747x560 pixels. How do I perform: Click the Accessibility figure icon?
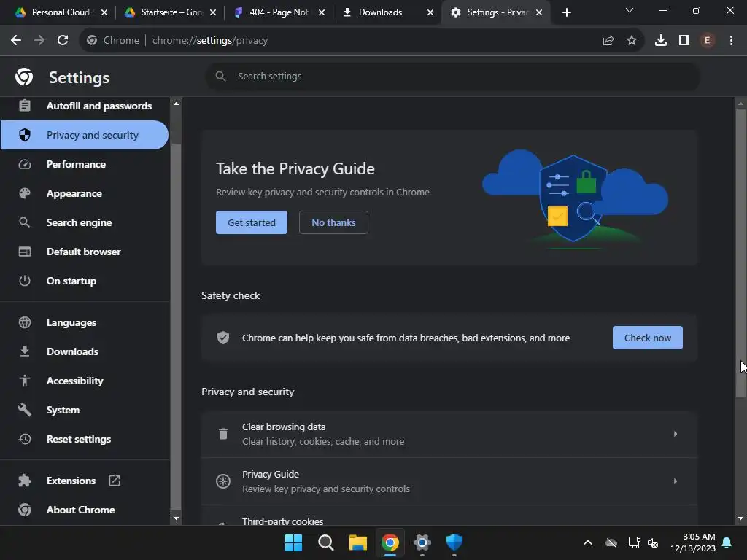[25, 381]
